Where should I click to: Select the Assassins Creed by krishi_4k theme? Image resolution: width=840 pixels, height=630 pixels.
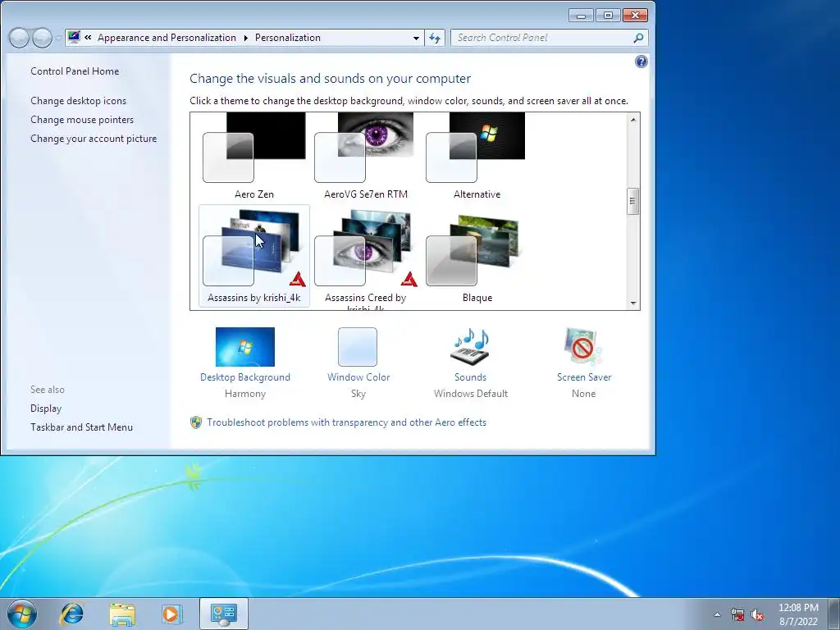click(365, 256)
